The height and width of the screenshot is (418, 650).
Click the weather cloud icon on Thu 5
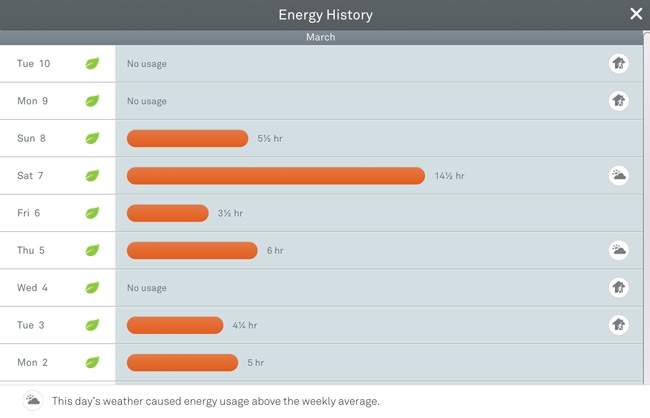(619, 250)
